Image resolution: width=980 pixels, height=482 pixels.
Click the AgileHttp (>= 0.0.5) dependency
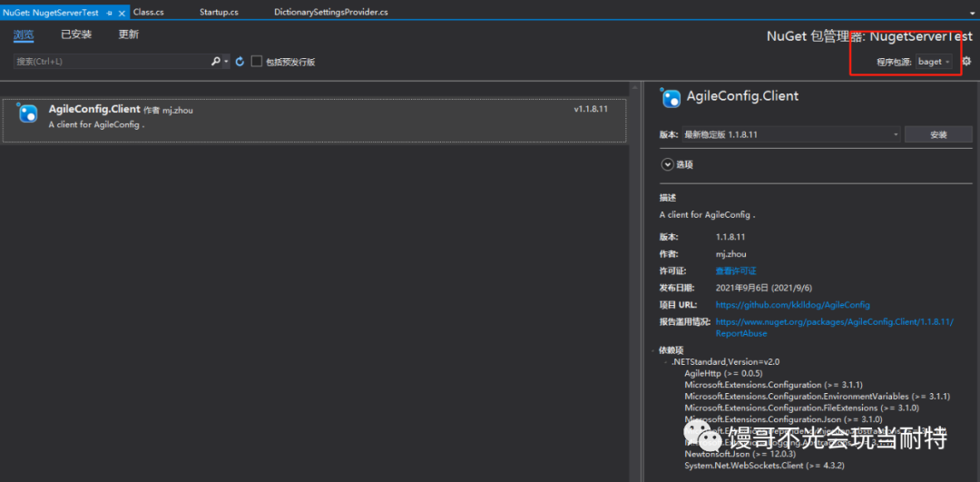[724, 373]
